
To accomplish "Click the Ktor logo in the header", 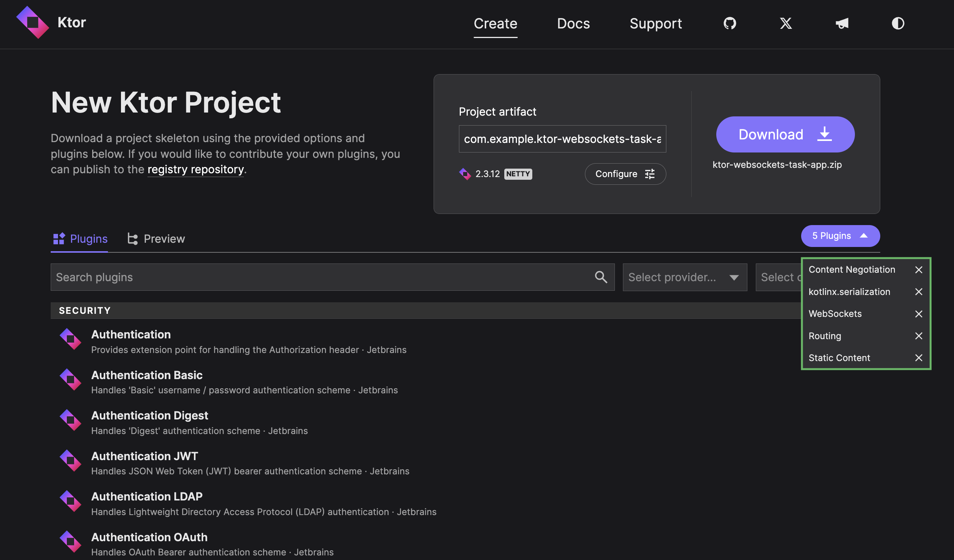I will 33,22.
